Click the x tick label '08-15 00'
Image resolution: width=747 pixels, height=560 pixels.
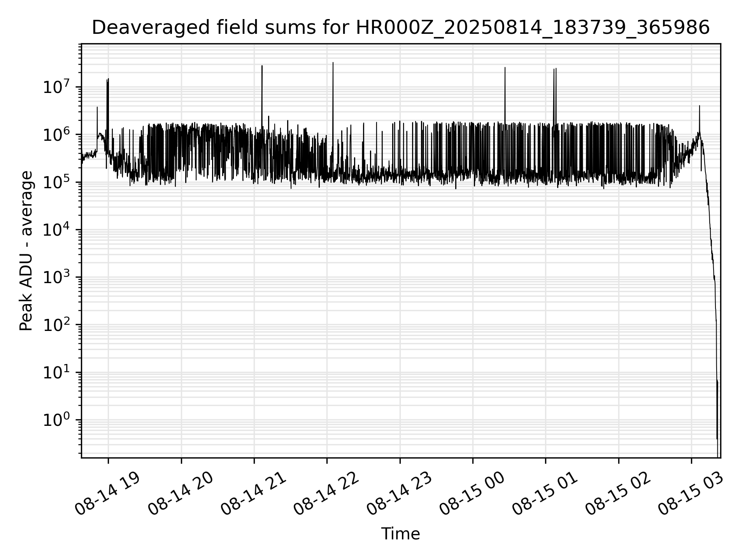[x=472, y=494]
